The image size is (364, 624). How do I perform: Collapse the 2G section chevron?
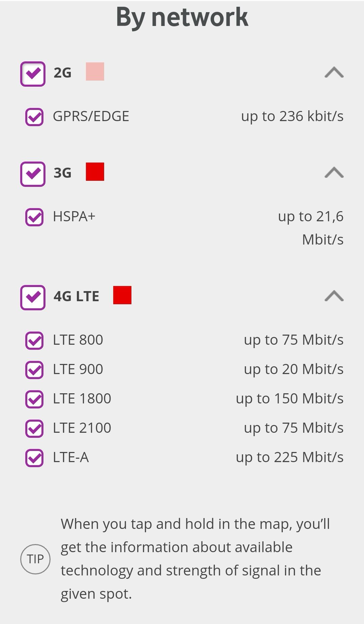[334, 73]
